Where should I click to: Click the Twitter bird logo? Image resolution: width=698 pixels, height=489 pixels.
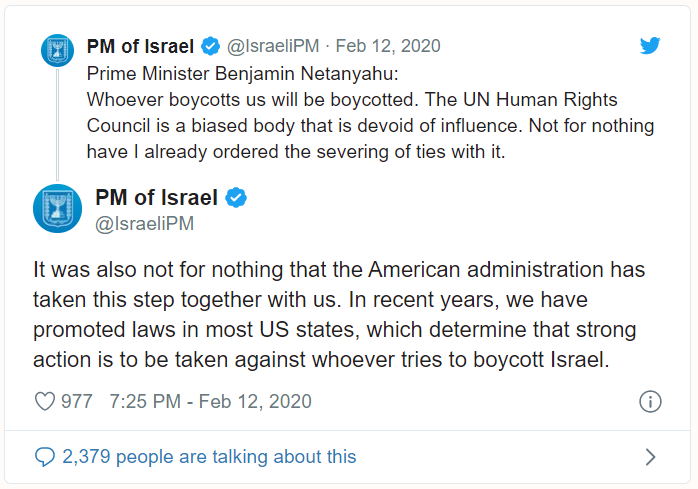(x=650, y=45)
